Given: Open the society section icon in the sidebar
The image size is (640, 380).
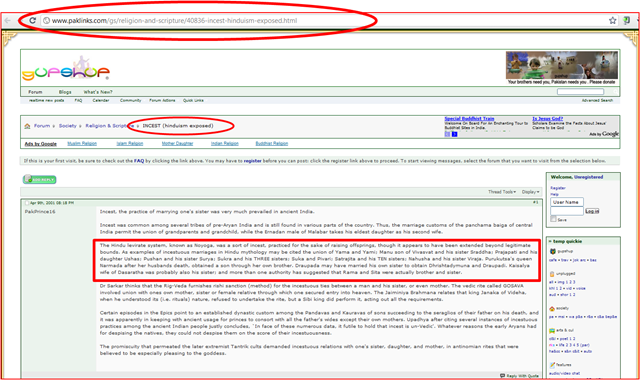Looking at the screenshot, I should click(552, 309).
